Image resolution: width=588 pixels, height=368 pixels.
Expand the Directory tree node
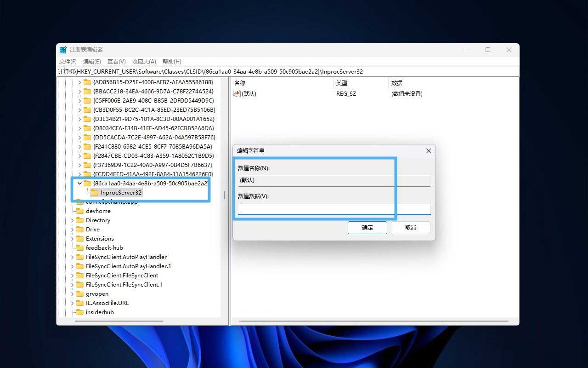tap(72, 220)
